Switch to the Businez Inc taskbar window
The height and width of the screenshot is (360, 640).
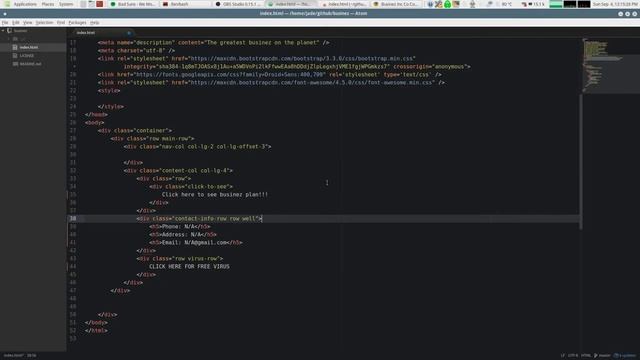(396, 4)
